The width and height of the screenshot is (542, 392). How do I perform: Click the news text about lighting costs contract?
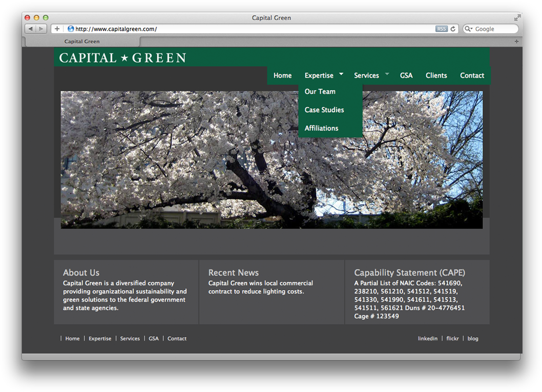(261, 287)
